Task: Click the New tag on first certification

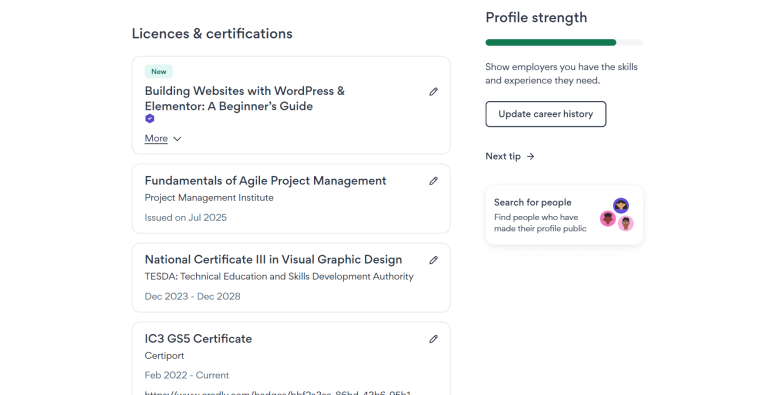Action: (x=159, y=71)
